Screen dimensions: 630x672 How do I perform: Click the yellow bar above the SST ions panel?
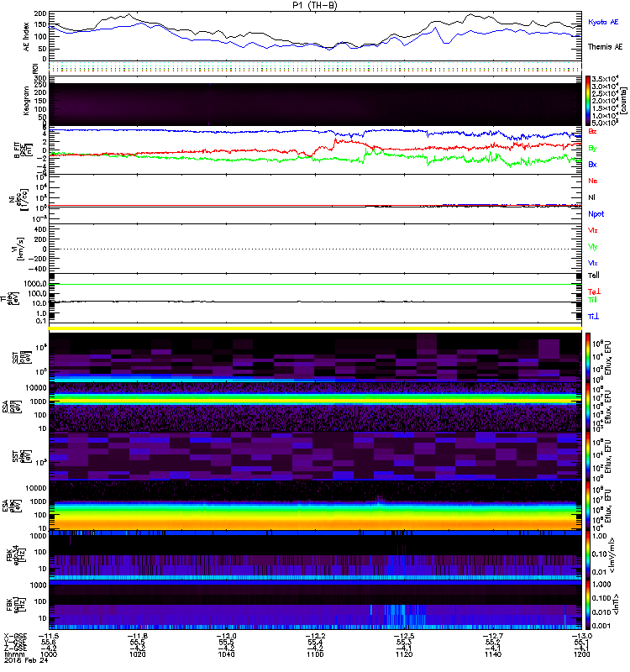pyautogui.click(x=315, y=328)
